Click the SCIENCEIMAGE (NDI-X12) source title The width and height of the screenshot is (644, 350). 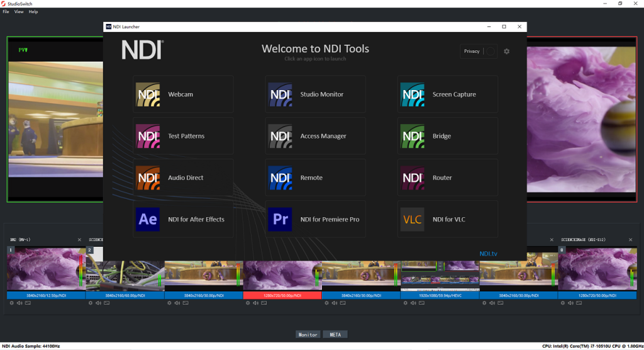coord(583,240)
